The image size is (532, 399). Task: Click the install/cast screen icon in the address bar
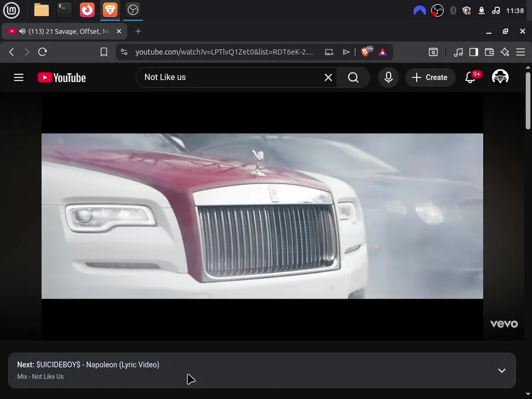click(329, 52)
